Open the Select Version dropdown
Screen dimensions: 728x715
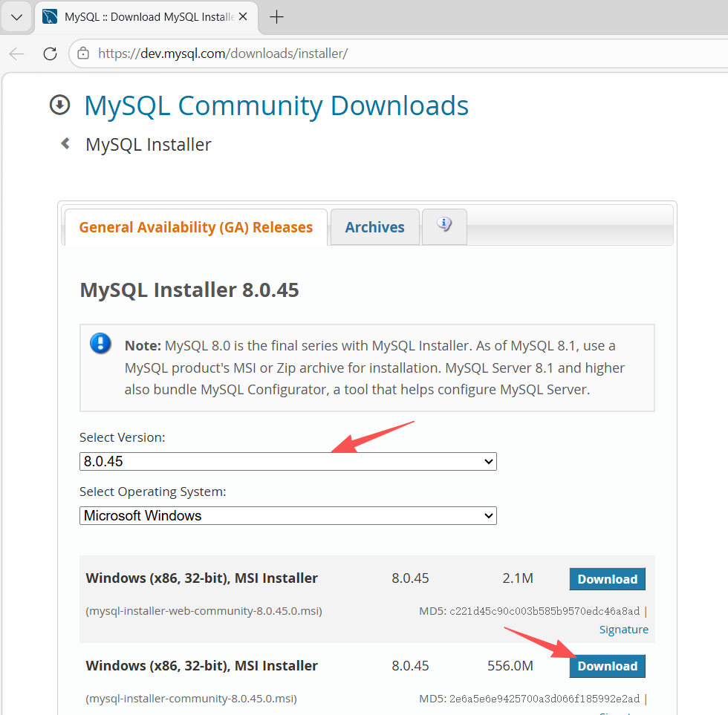tap(288, 461)
